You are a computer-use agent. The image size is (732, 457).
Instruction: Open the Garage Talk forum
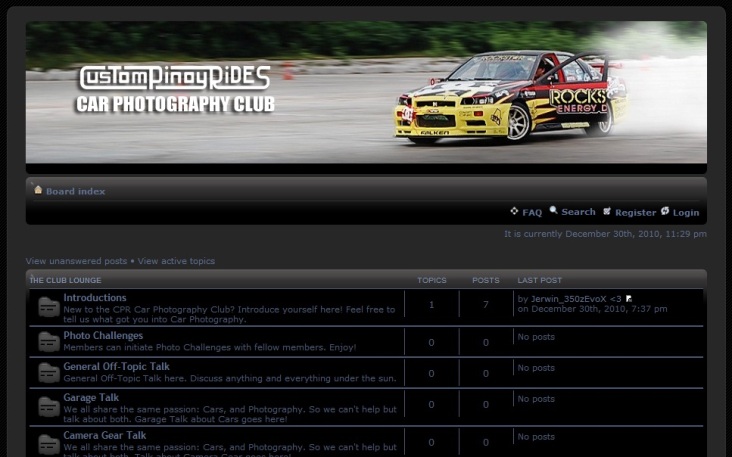pos(91,398)
